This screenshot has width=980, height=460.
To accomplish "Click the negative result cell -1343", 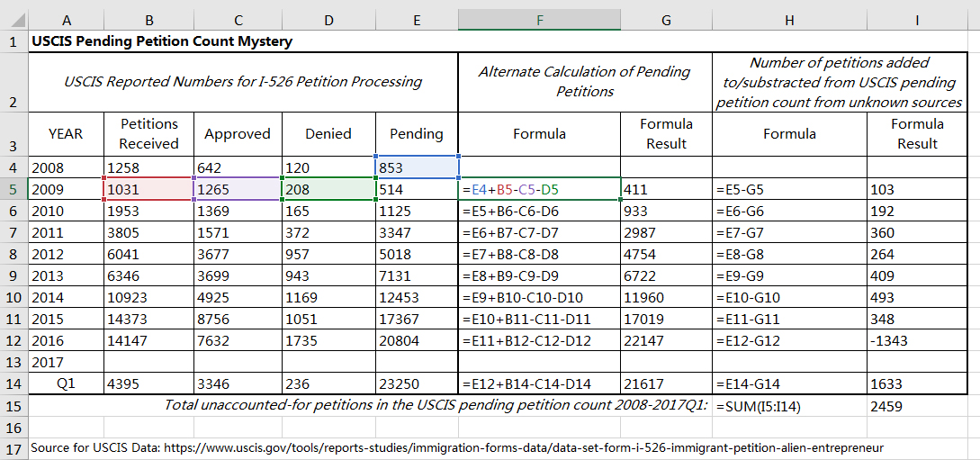I will pyautogui.click(x=916, y=340).
